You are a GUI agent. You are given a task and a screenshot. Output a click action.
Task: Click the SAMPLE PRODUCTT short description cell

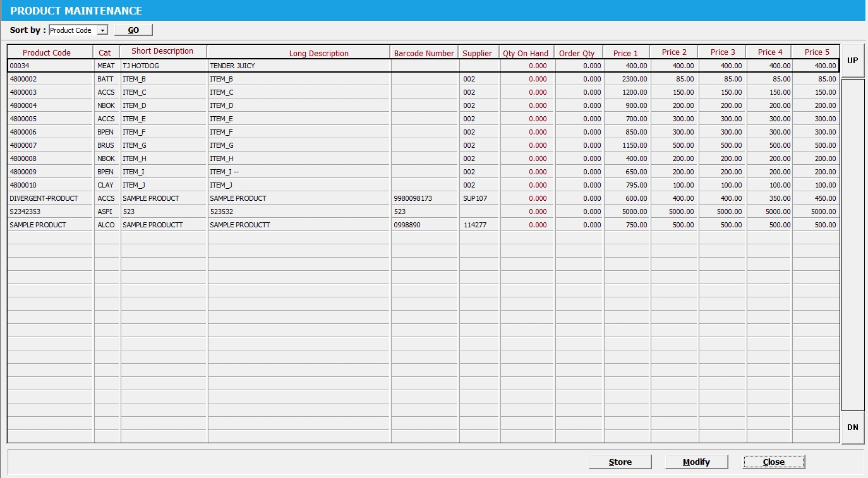(x=164, y=225)
